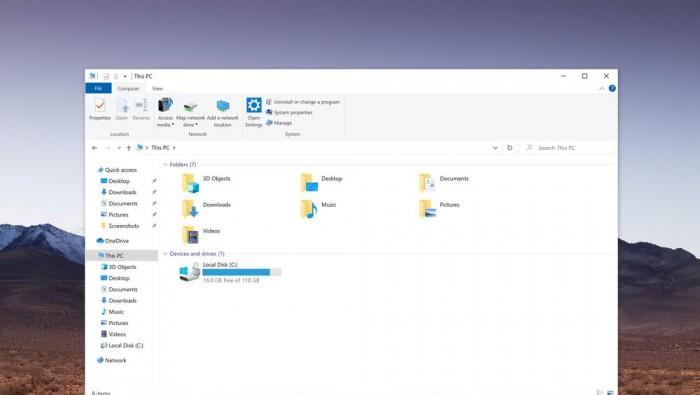Open the Properties ribbon button

click(x=100, y=110)
